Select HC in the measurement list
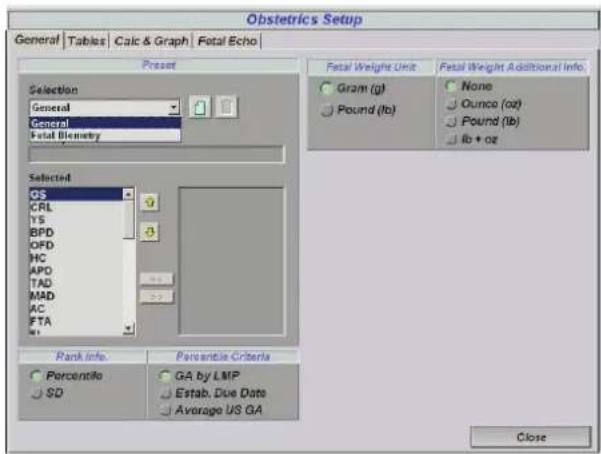Viewport: 601px width, 454px height. tap(76, 258)
